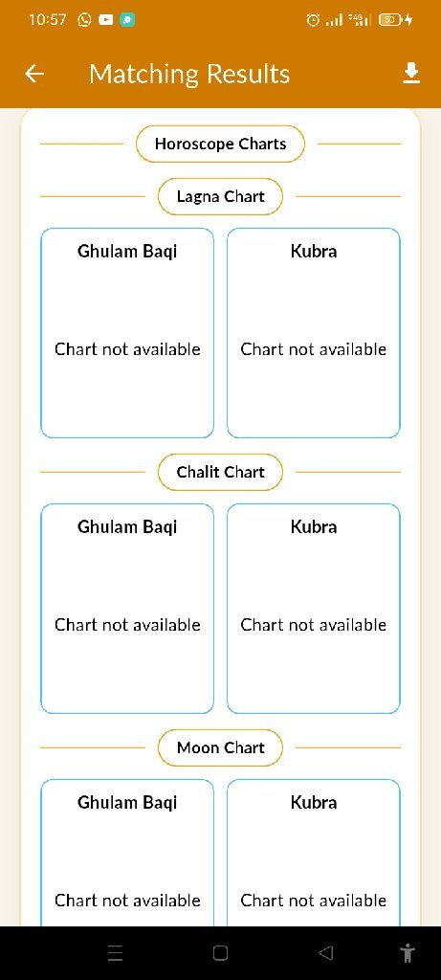The width and height of the screenshot is (441, 980).
Task: Open Ghulam Baqi's Lagna chart card
Action: [127, 333]
